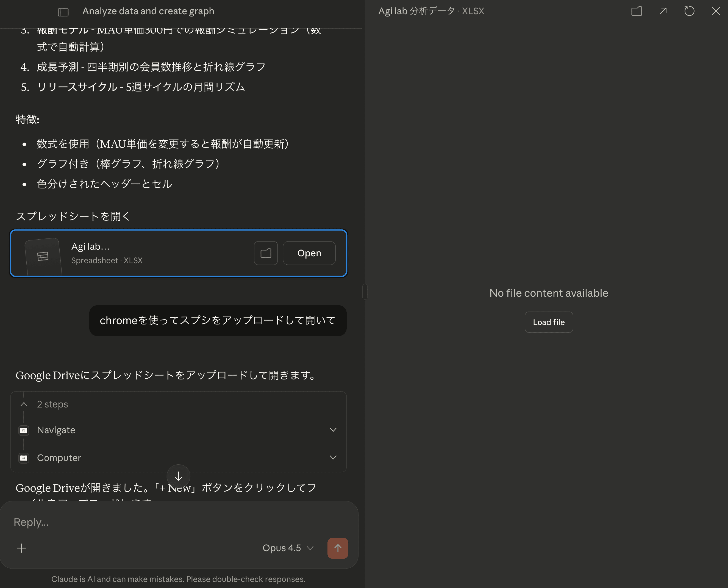Toggle the sidebar panel icon
Image resolution: width=728 pixels, height=588 pixels.
[63, 12]
